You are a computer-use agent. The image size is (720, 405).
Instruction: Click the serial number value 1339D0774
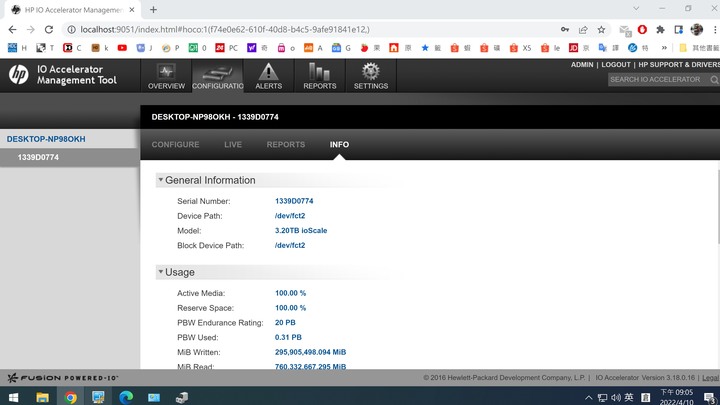294,201
